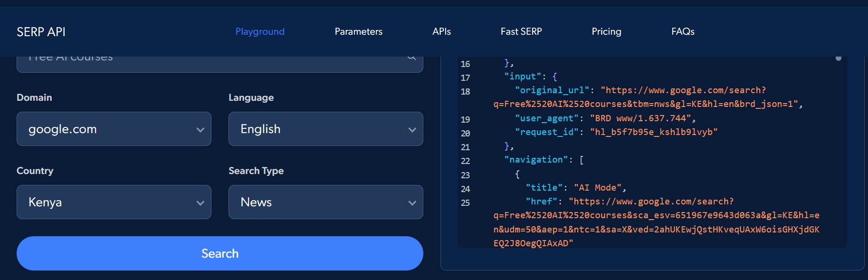
Task: Go to the Parameters section
Action: [358, 31]
